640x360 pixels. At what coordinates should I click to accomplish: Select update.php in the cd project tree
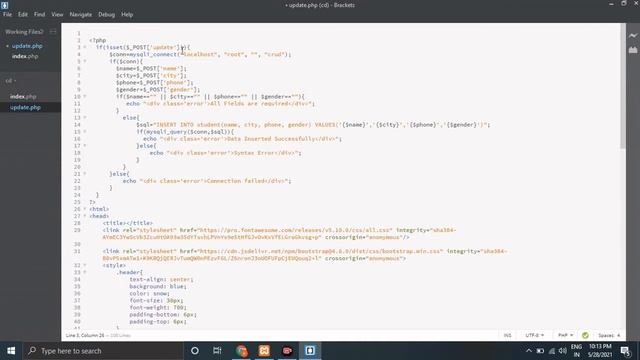[x=25, y=107]
